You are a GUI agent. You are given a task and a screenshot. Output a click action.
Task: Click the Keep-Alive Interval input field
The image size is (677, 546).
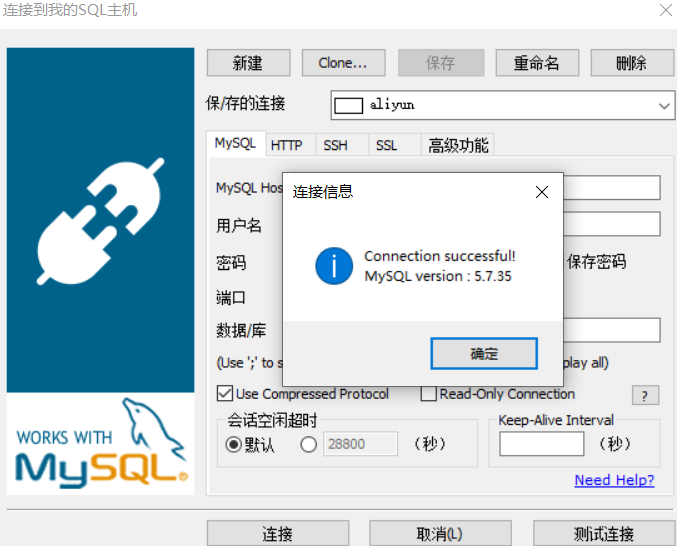click(541, 444)
